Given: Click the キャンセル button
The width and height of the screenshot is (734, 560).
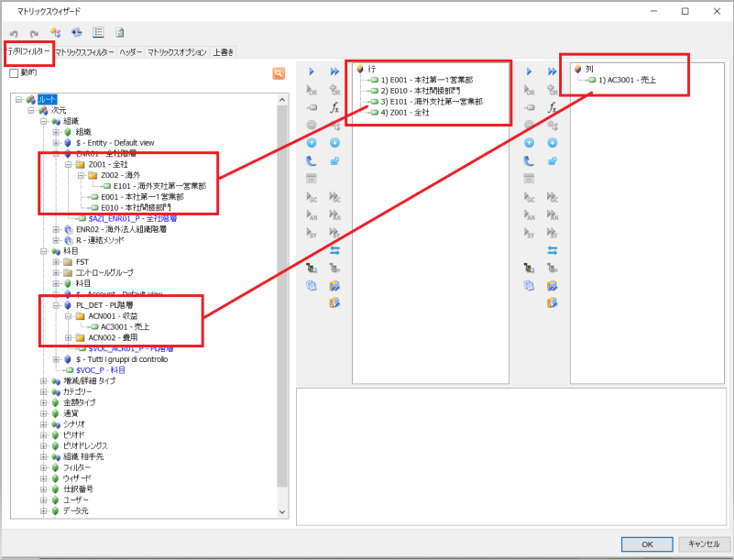Looking at the screenshot, I should [x=698, y=544].
